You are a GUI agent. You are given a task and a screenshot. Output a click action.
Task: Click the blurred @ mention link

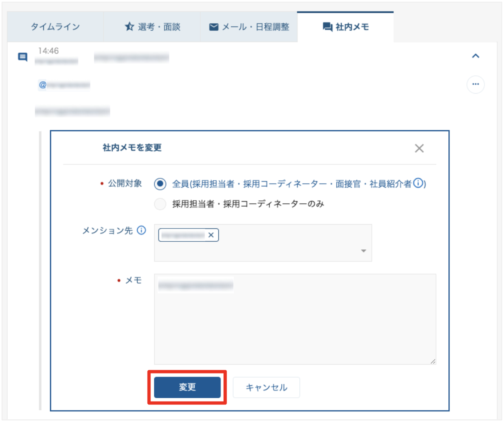pos(64,85)
